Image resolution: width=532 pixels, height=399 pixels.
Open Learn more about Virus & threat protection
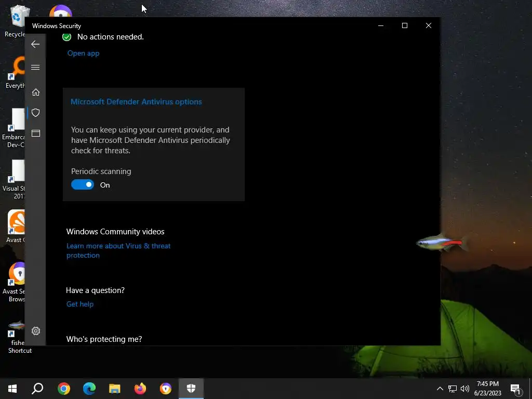(x=118, y=250)
